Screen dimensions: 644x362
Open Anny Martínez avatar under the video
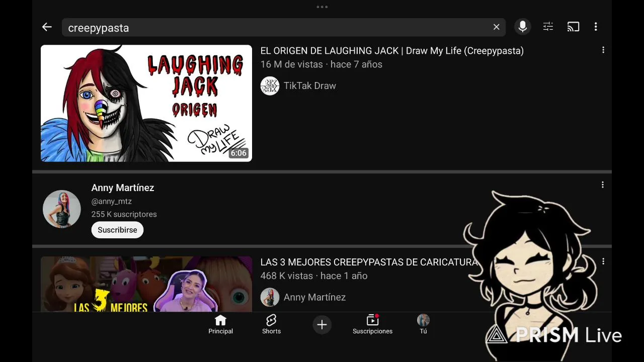pos(270,297)
